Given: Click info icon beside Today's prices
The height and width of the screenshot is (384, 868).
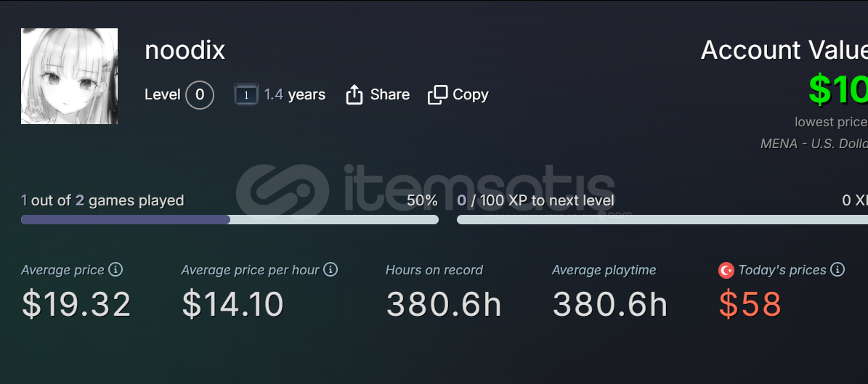Looking at the screenshot, I should click(x=837, y=269).
